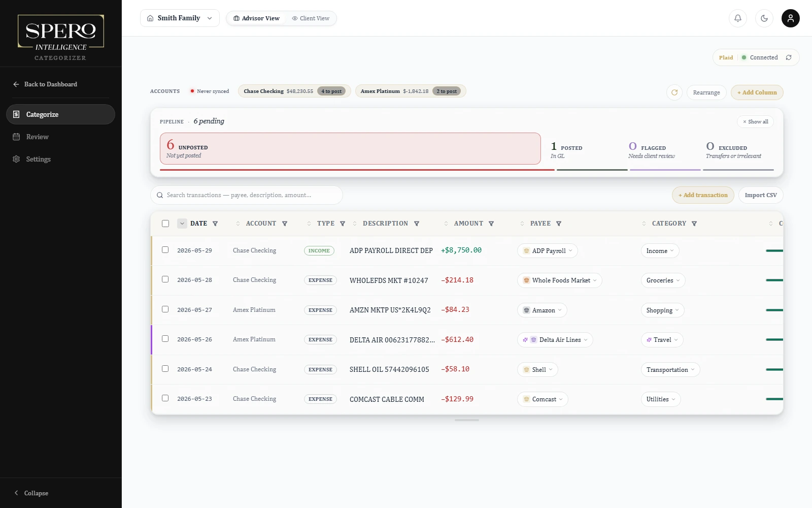Viewport: 812px width, 508px height.
Task: Filter by the AMOUNT column funnel icon
Action: click(491, 224)
